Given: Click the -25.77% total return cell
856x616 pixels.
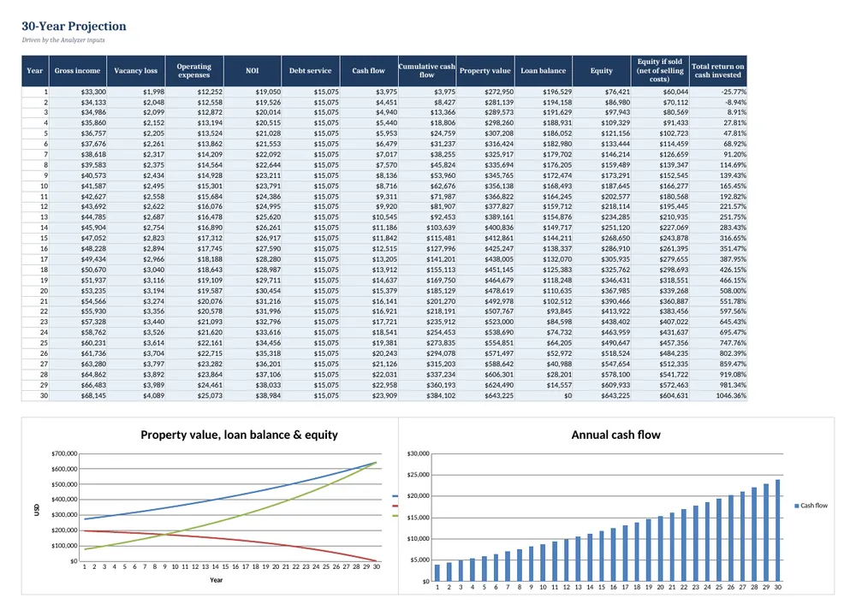Looking at the screenshot, I should (x=718, y=92).
